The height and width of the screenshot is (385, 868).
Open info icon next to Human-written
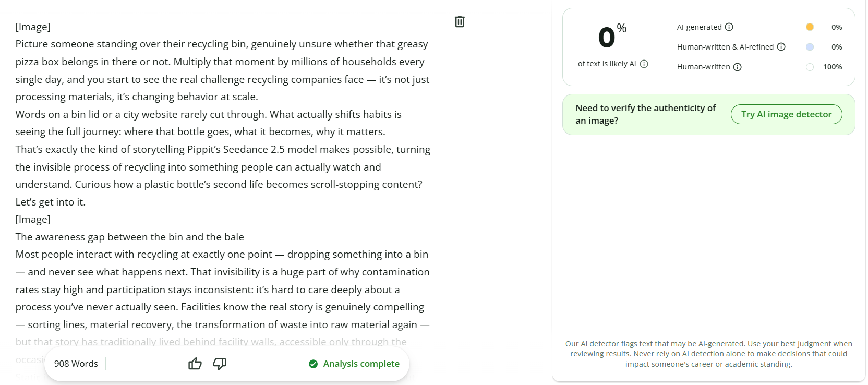(738, 67)
